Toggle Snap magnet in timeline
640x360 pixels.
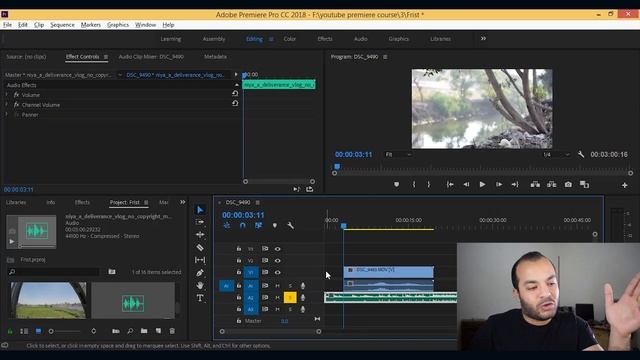pyautogui.click(x=243, y=225)
